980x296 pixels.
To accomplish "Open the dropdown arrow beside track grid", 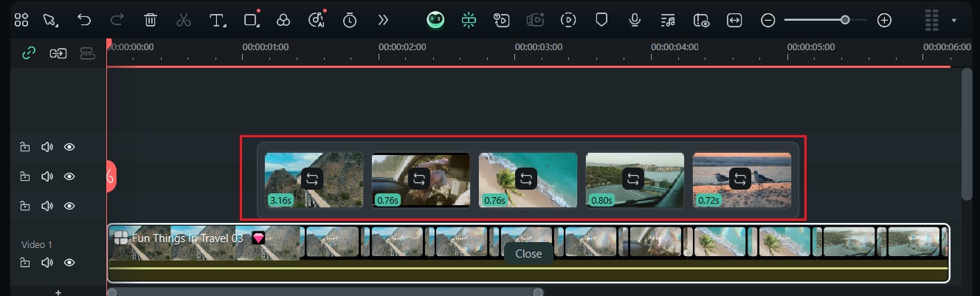I will click(x=954, y=21).
